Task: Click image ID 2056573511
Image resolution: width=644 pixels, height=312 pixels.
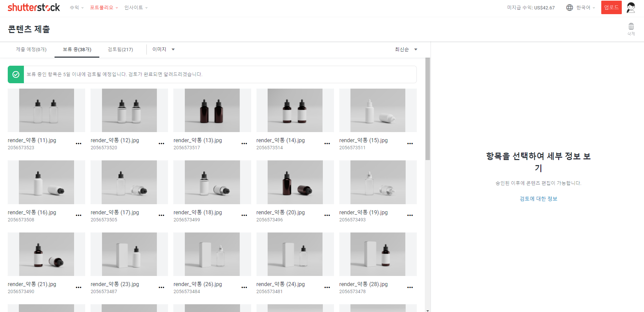Action: point(352,148)
